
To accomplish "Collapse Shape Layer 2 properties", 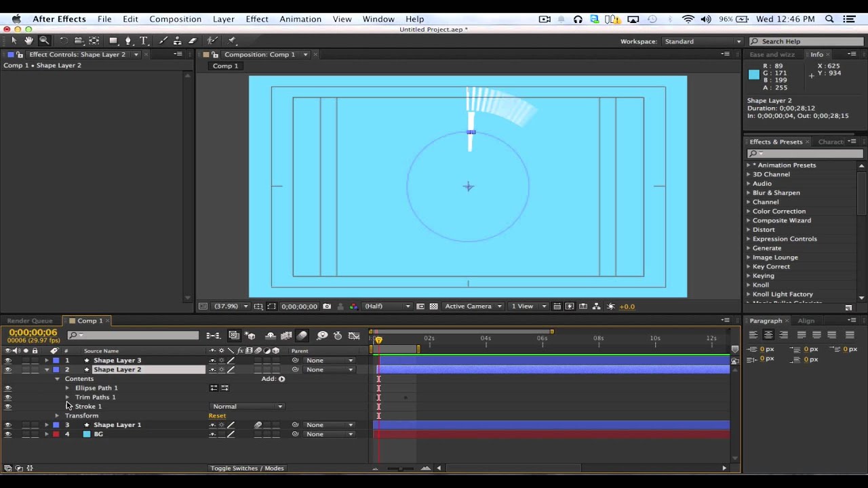I will 47,369.
